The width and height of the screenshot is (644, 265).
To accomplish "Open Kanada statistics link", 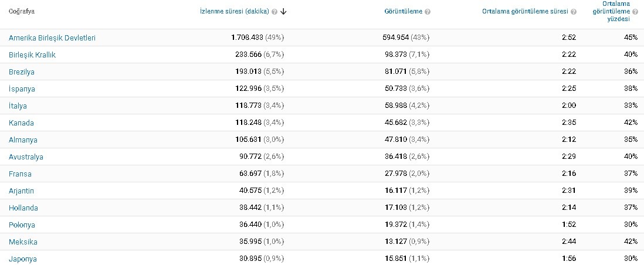I will [21, 123].
